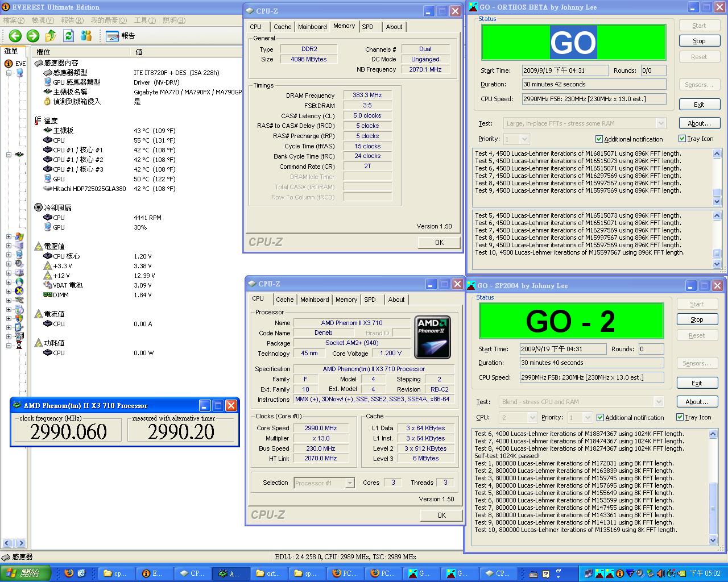Click Stop button in ORTHOS window

pos(699,41)
